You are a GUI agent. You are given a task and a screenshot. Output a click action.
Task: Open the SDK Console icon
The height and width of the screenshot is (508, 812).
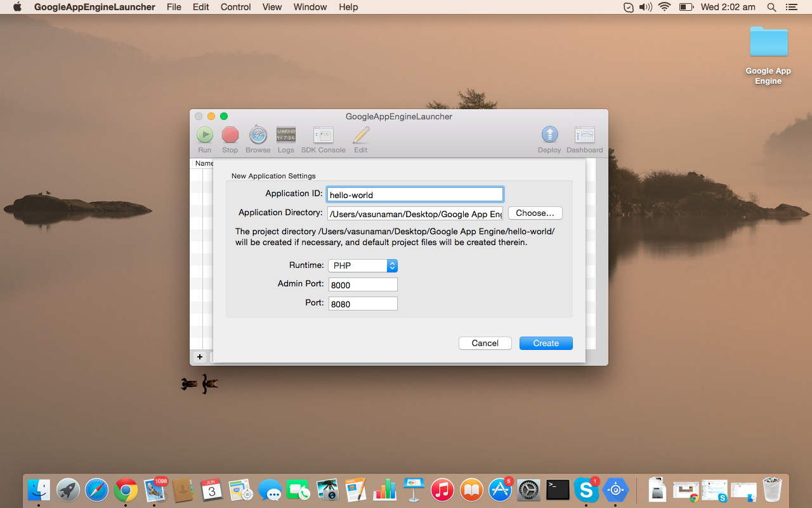323,135
